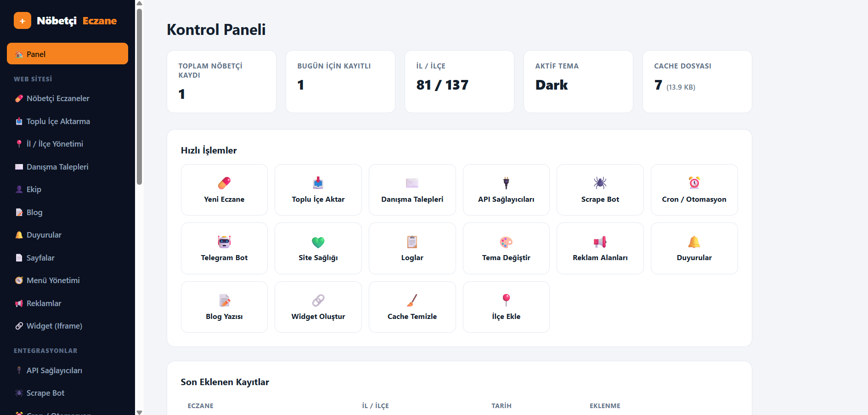This screenshot has width=868, height=415.
Task: Open the API Sağlayıcıları plug icon tile
Action: coord(506,190)
